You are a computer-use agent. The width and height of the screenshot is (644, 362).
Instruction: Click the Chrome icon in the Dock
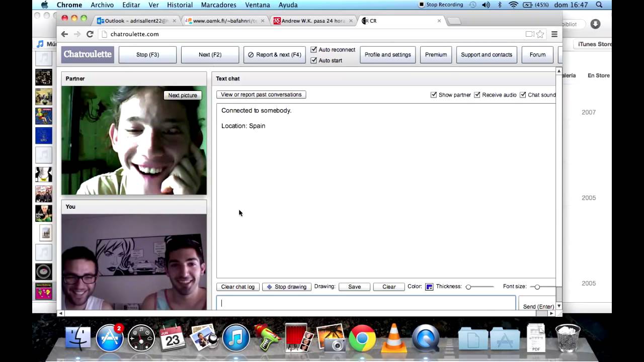pyautogui.click(x=362, y=337)
